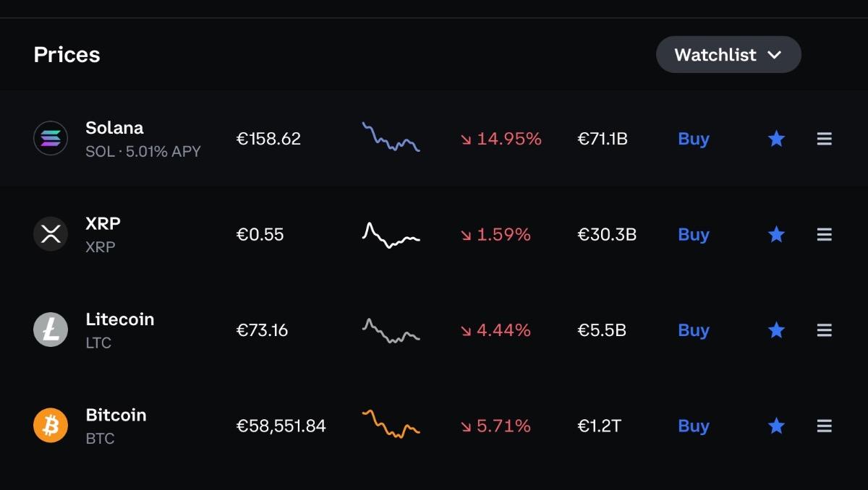Remove Litecoin using its star toggle
This screenshot has height=490, width=868.
coord(776,330)
